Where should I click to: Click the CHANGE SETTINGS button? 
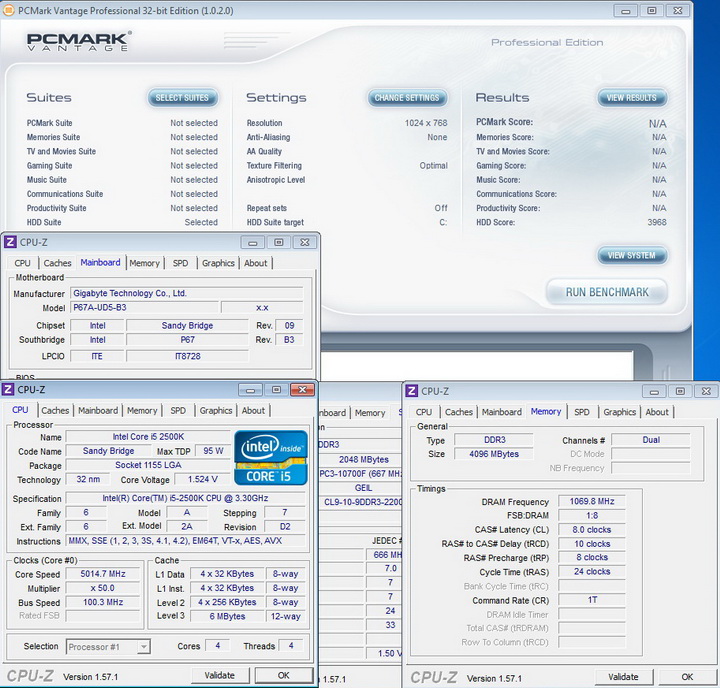coord(407,98)
